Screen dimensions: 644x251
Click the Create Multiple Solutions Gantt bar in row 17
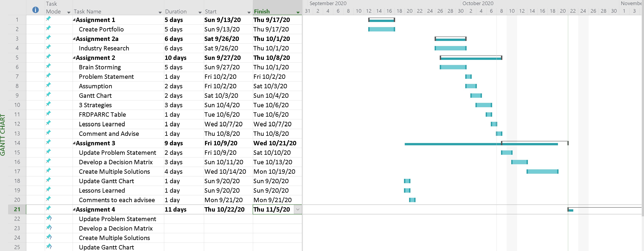(x=542, y=172)
